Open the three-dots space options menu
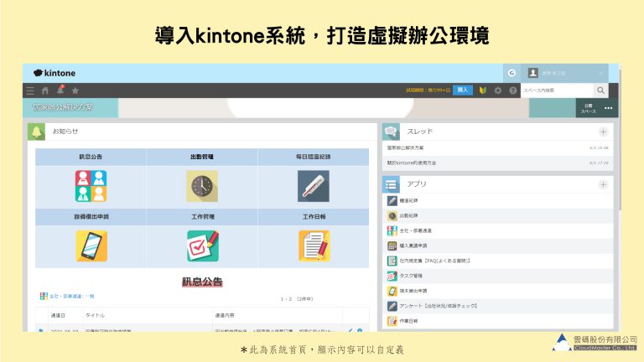 pos(609,108)
